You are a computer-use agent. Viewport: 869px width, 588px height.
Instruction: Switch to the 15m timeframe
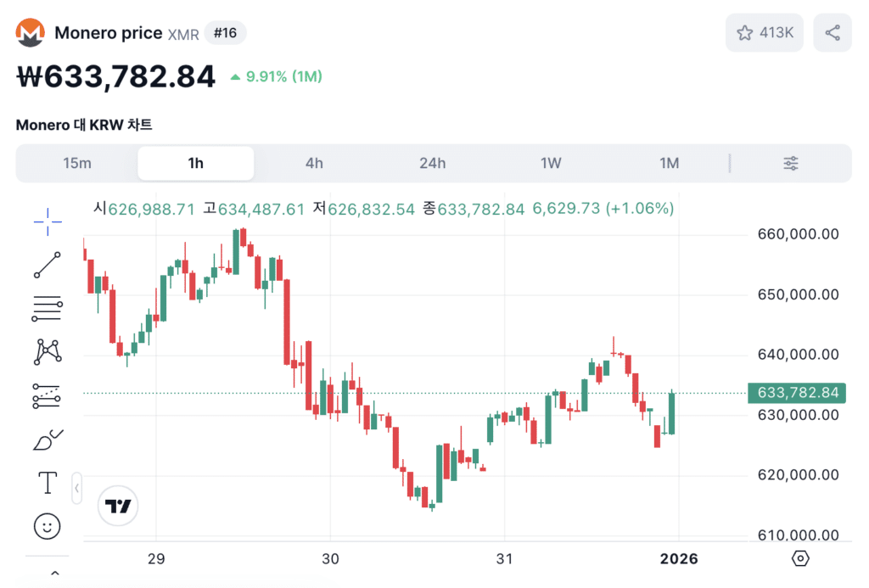[77, 163]
